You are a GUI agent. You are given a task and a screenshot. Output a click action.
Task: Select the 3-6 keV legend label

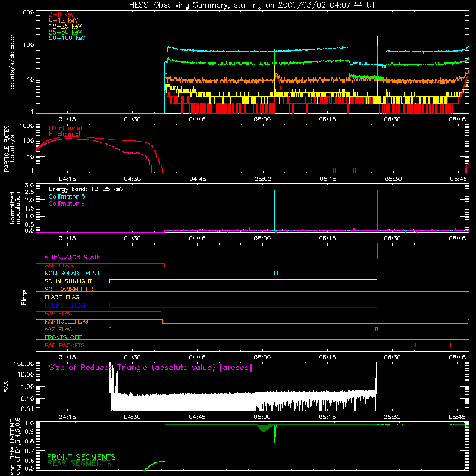[62, 14]
